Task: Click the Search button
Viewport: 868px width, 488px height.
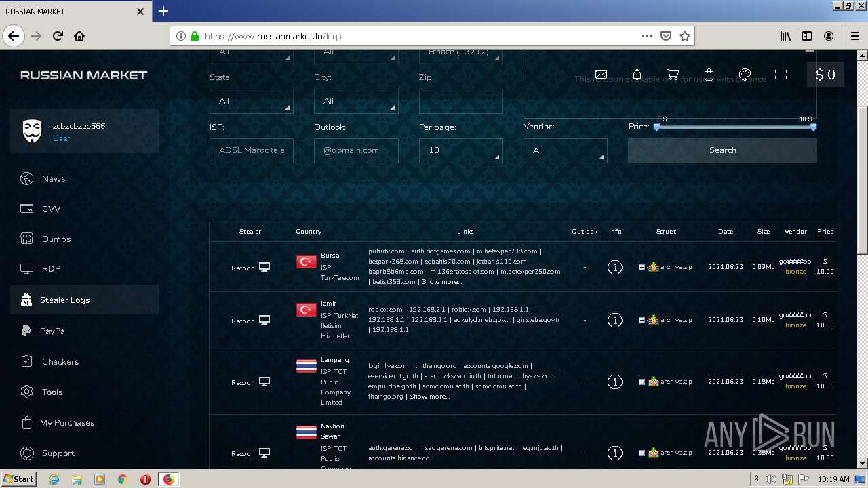Action: (x=722, y=150)
